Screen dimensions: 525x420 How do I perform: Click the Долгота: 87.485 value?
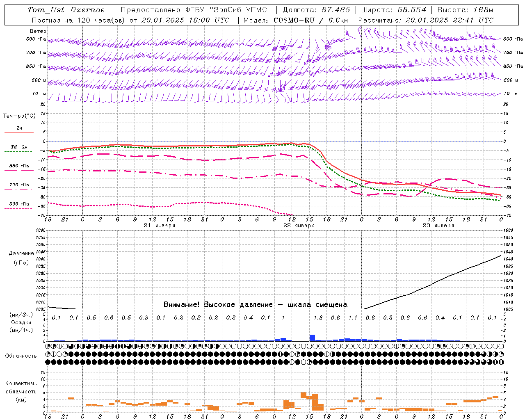coord(317,10)
